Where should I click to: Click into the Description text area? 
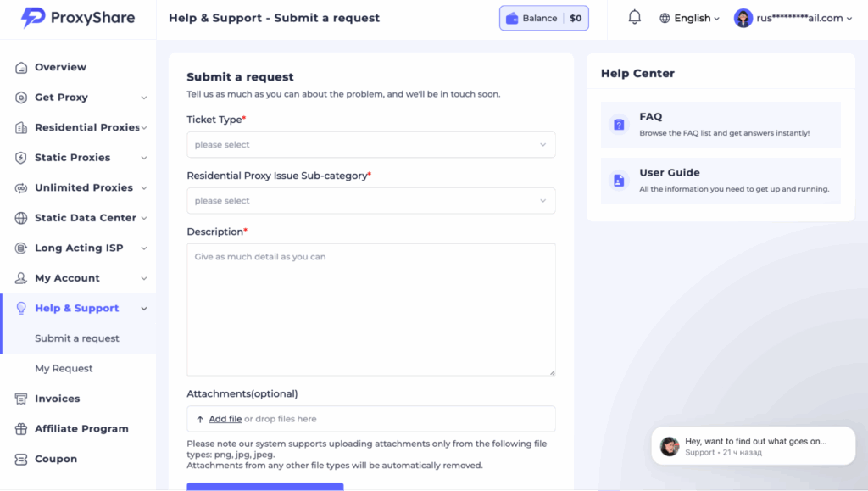tap(371, 310)
